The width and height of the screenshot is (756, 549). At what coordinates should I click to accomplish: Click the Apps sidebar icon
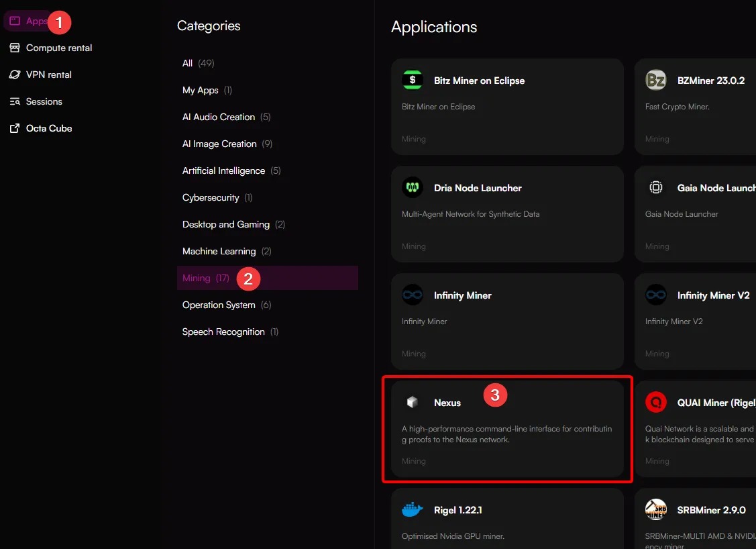(x=15, y=21)
